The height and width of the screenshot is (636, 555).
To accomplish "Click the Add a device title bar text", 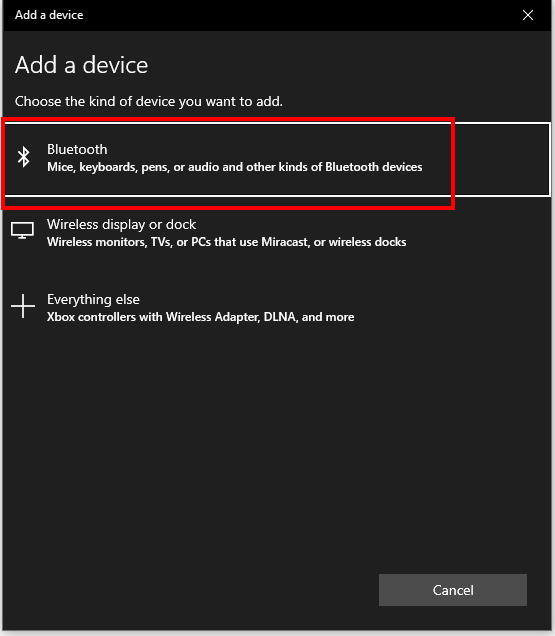I will point(49,15).
